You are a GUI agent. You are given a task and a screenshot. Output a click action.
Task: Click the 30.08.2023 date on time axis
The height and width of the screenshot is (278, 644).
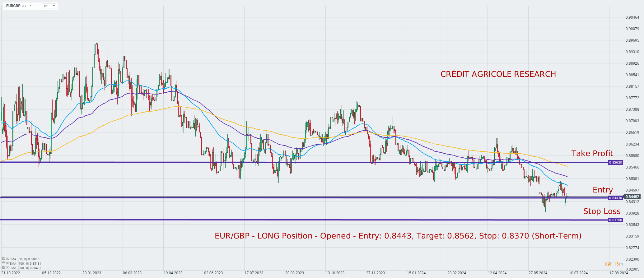click(x=295, y=273)
